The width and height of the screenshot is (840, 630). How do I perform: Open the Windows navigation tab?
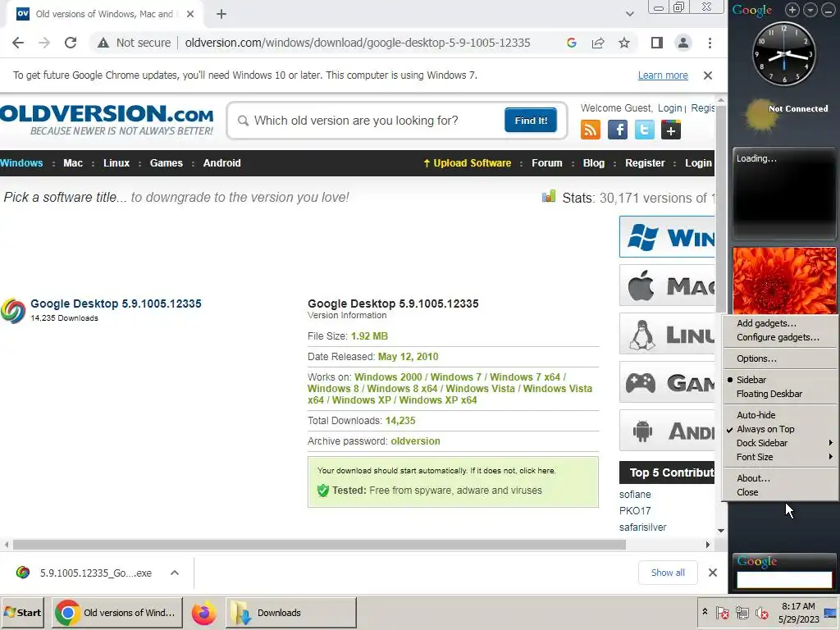[21, 163]
